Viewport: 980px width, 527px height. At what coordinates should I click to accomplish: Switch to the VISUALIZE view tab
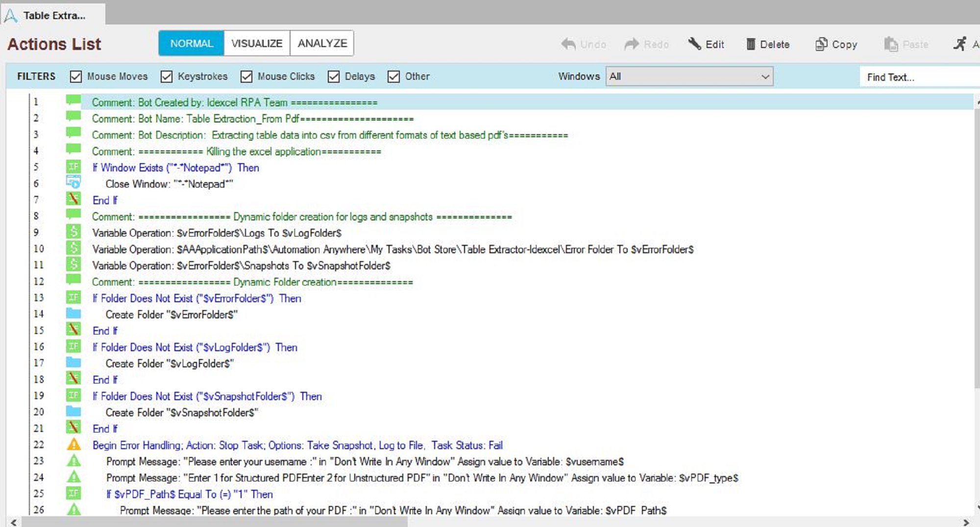[257, 43]
